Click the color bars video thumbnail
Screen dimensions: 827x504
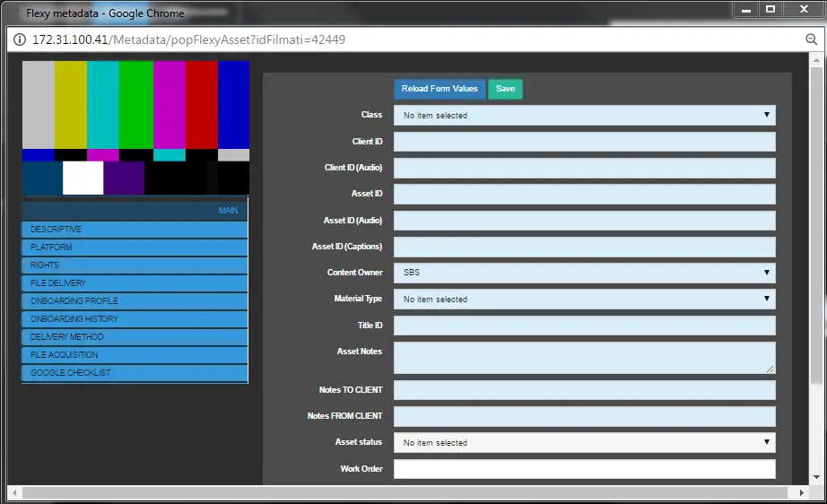135,128
